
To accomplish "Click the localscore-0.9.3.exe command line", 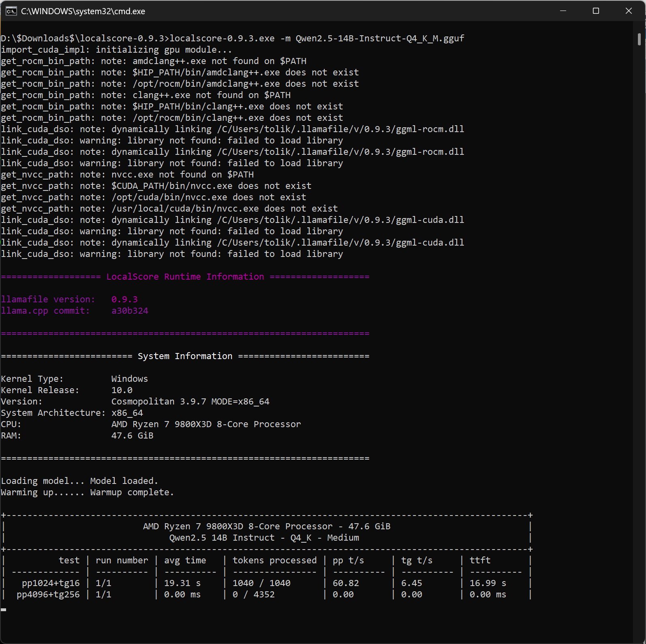I will coord(233,39).
